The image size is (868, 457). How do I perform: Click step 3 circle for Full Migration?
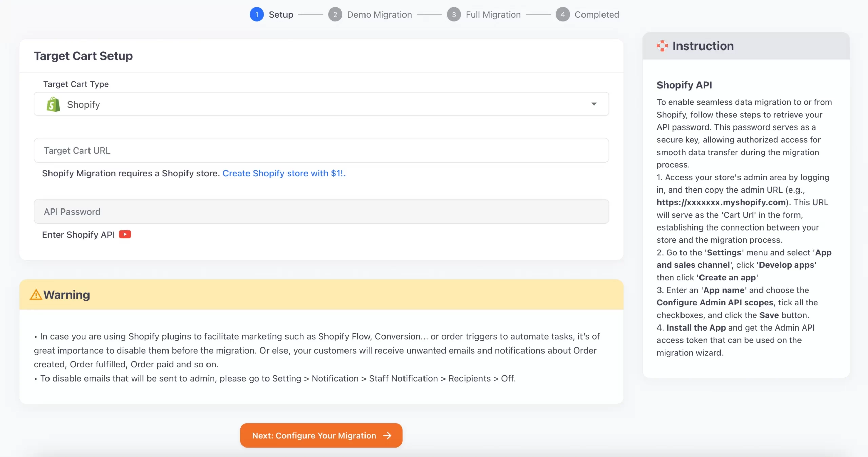click(x=454, y=15)
